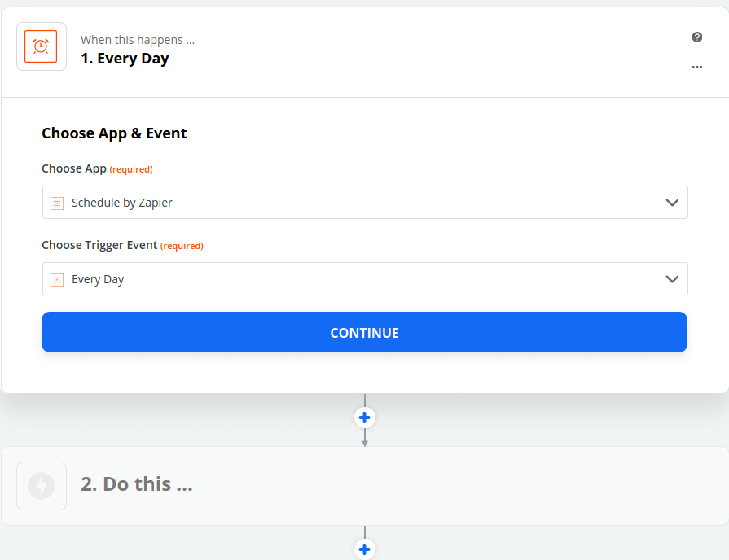This screenshot has height=560, width=729.
Task: Click the '1. Every Day' step title
Action: pos(125,59)
